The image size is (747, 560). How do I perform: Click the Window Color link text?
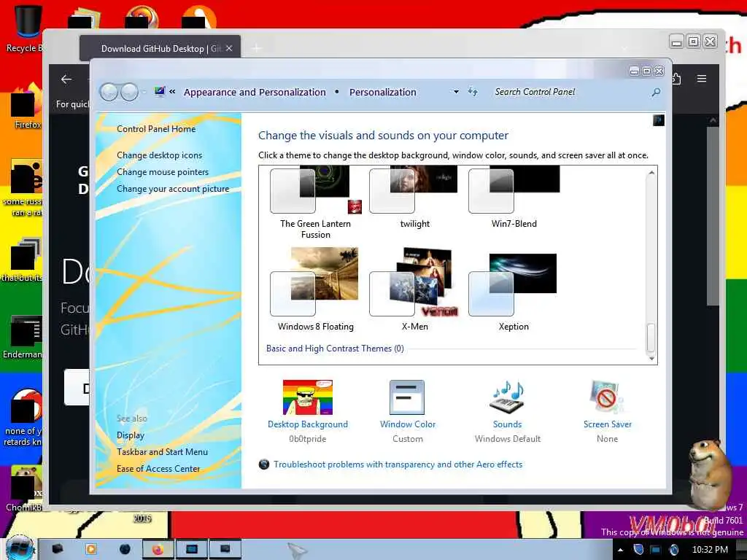(x=408, y=424)
